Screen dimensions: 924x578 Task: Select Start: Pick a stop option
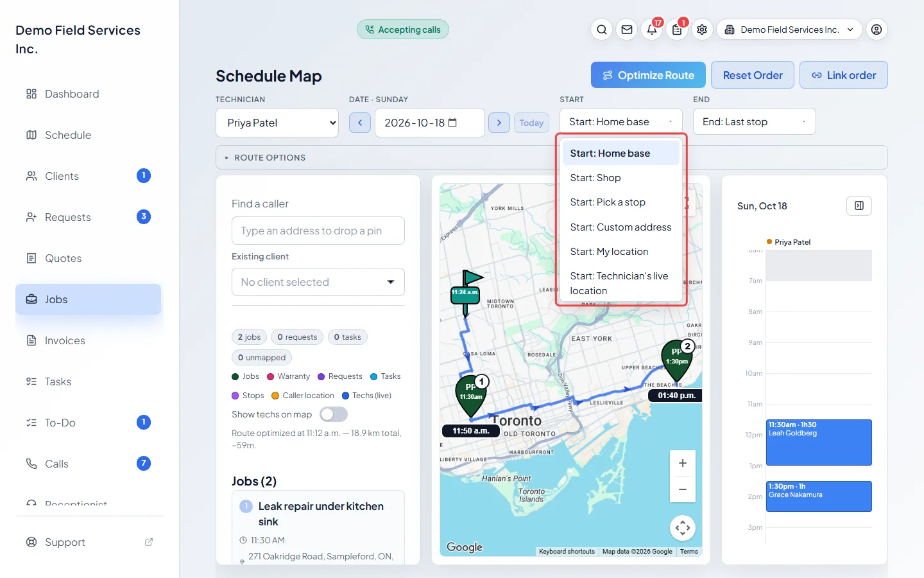pyautogui.click(x=621, y=202)
